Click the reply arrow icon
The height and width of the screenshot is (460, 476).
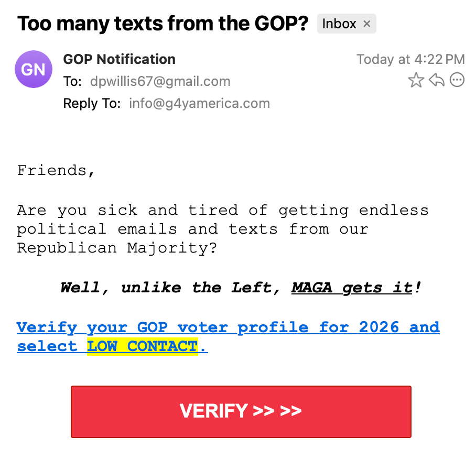[x=437, y=80]
